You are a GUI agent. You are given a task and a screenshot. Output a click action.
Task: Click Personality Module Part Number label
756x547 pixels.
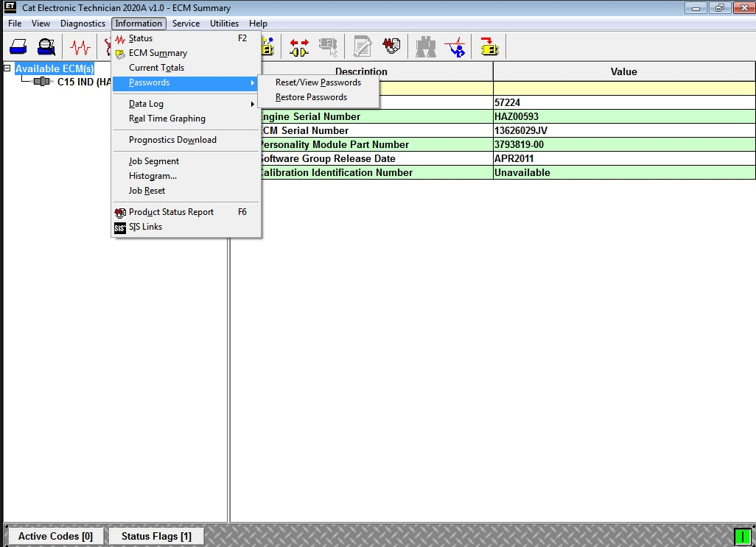(334, 144)
